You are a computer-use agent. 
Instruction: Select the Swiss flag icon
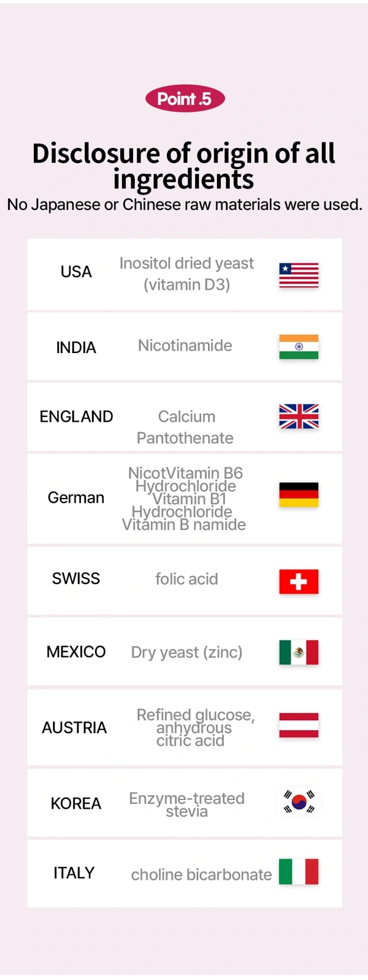[299, 581]
